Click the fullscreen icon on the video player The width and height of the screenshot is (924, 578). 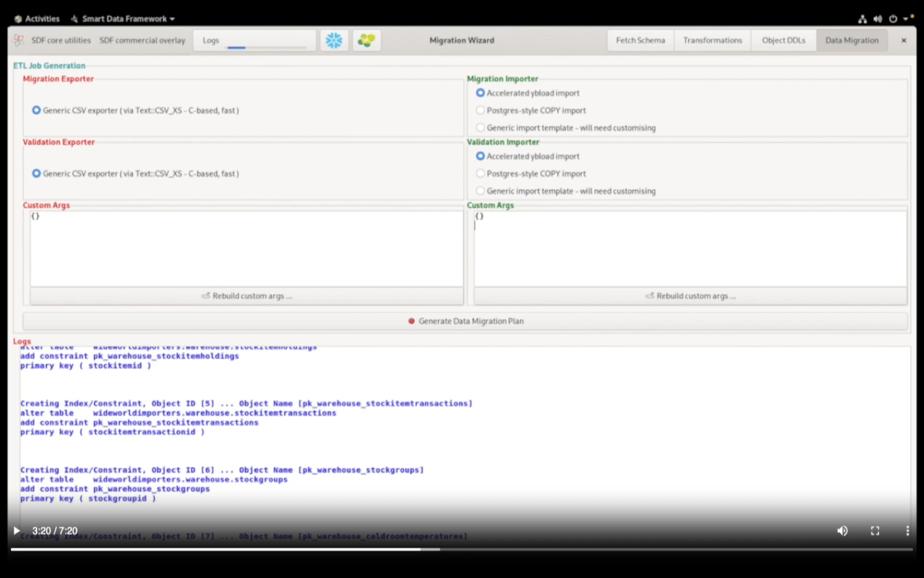pyautogui.click(x=875, y=530)
